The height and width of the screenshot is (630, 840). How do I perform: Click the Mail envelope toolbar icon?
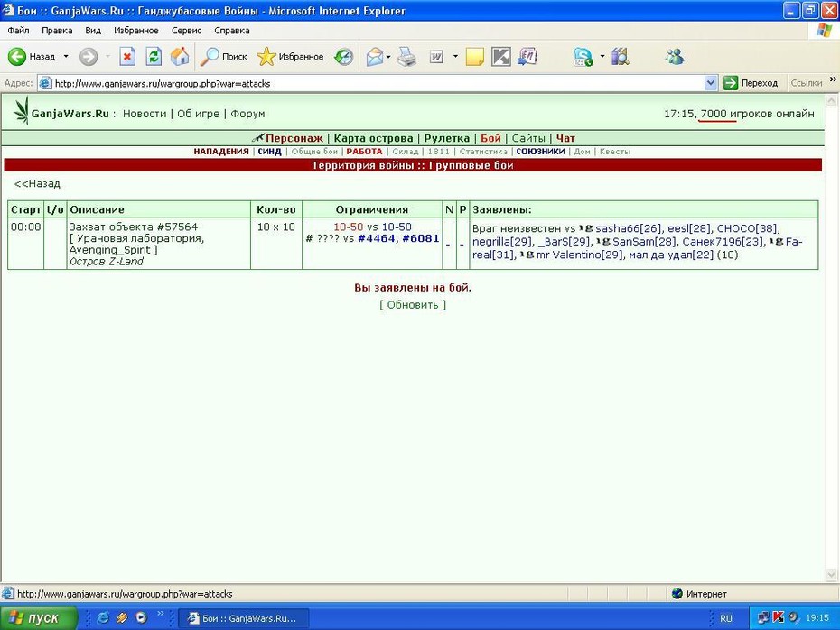click(375, 56)
